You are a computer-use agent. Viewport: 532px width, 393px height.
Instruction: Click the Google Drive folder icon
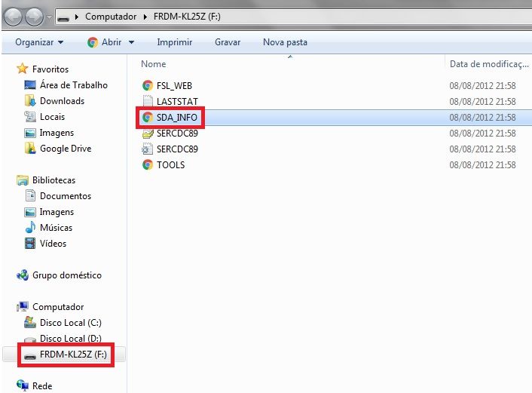click(x=30, y=148)
